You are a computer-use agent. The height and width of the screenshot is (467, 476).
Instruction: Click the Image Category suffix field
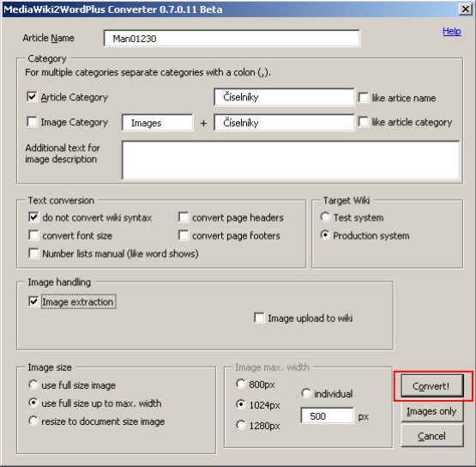(284, 123)
